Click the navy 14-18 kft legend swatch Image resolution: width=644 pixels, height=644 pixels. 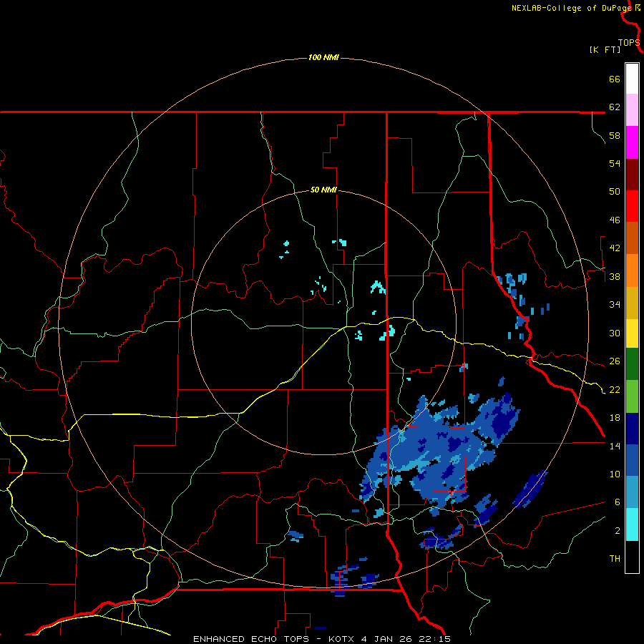632,429
